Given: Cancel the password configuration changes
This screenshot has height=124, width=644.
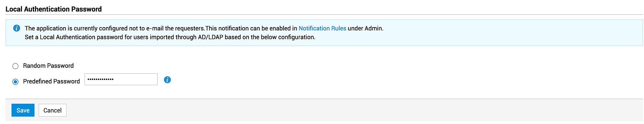Looking at the screenshot, I should pyautogui.click(x=52, y=110).
